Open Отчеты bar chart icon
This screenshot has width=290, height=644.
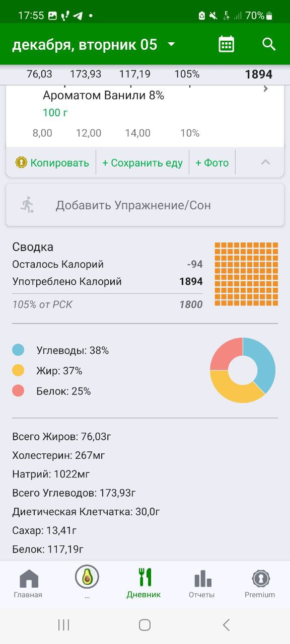[202, 578]
